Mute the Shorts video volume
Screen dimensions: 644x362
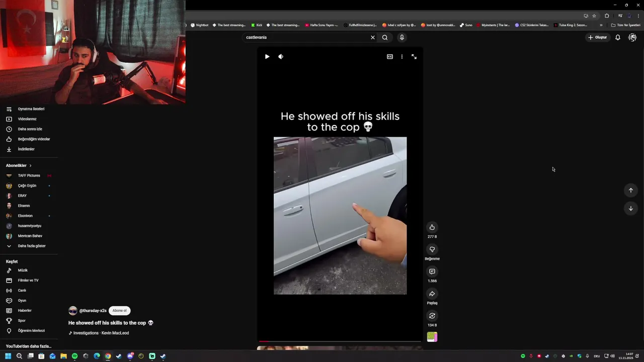click(281, 57)
